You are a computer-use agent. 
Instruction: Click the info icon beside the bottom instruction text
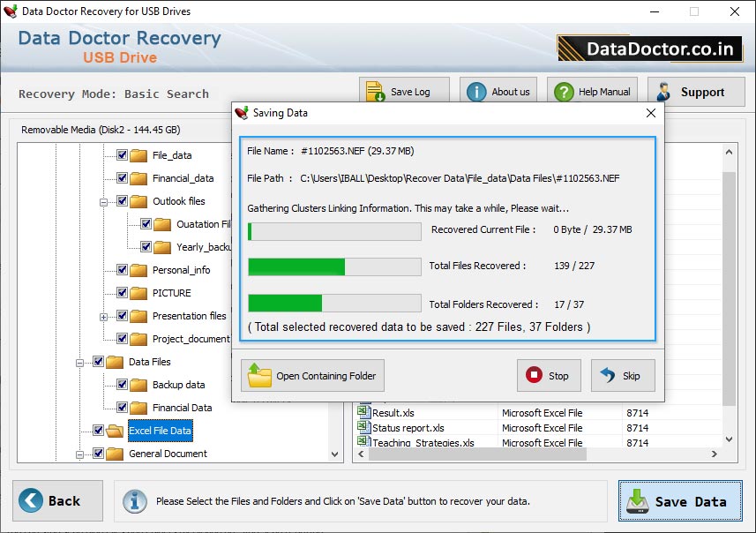(134, 501)
